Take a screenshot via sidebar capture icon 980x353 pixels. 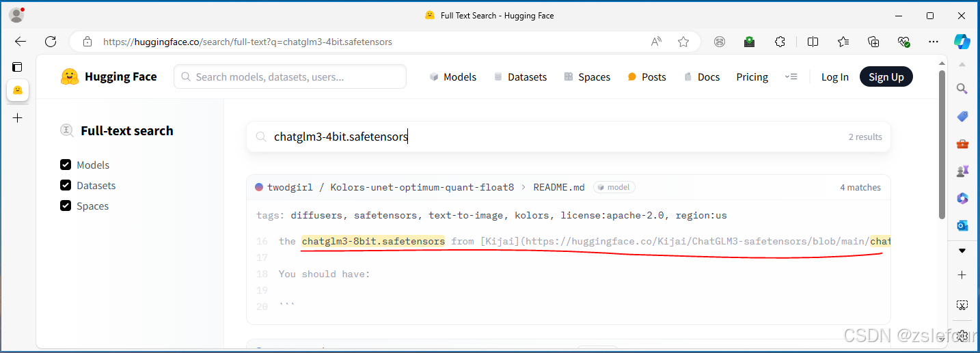pyautogui.click(x=962, y=305)
